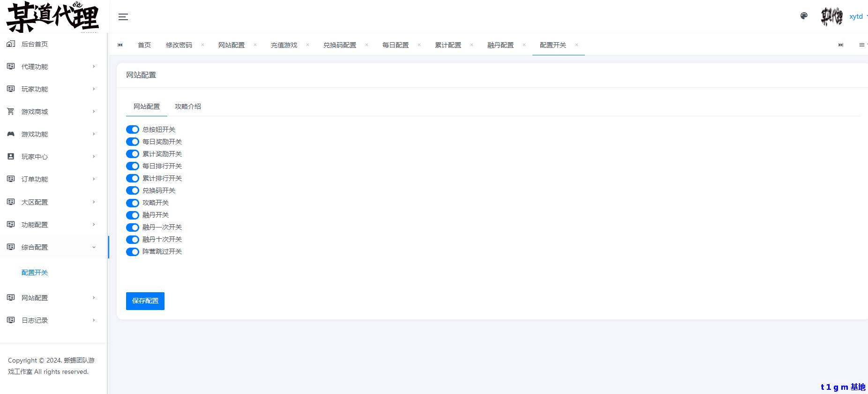
Task: Select the 配置开关 sidebar link
Action: tap(35, 273)
